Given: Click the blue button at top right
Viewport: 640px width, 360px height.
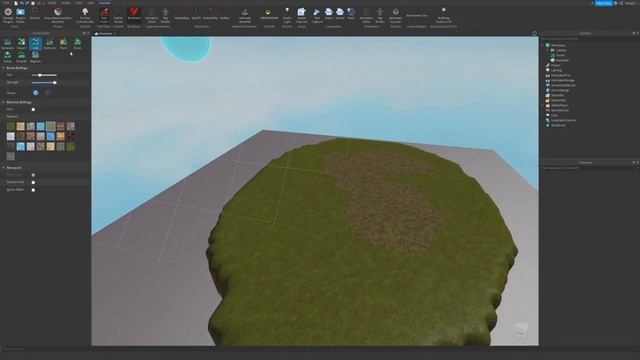Looking at the screenshot, I should (603, 3).
